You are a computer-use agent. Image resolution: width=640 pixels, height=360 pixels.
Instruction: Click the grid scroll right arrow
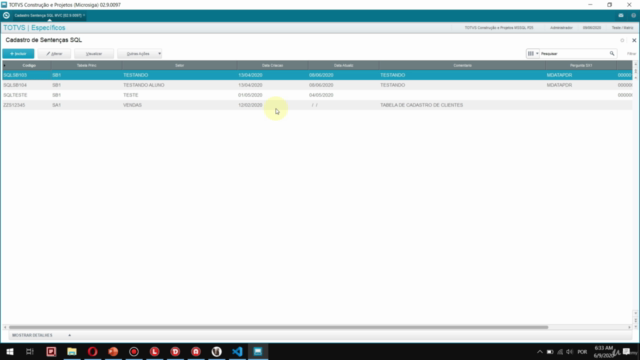point(629,327)
